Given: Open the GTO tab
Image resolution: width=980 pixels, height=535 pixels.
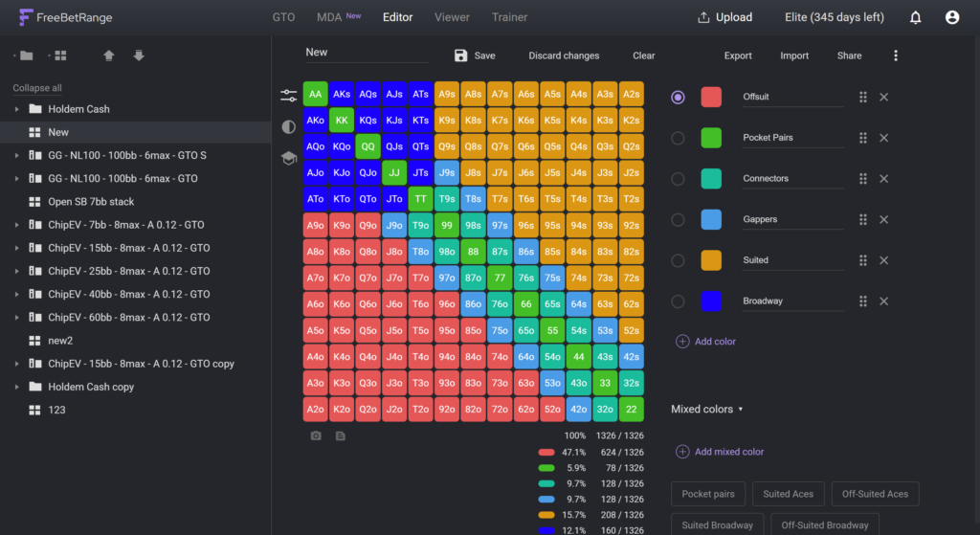Looking at the screenshot, I should (283, 17).
